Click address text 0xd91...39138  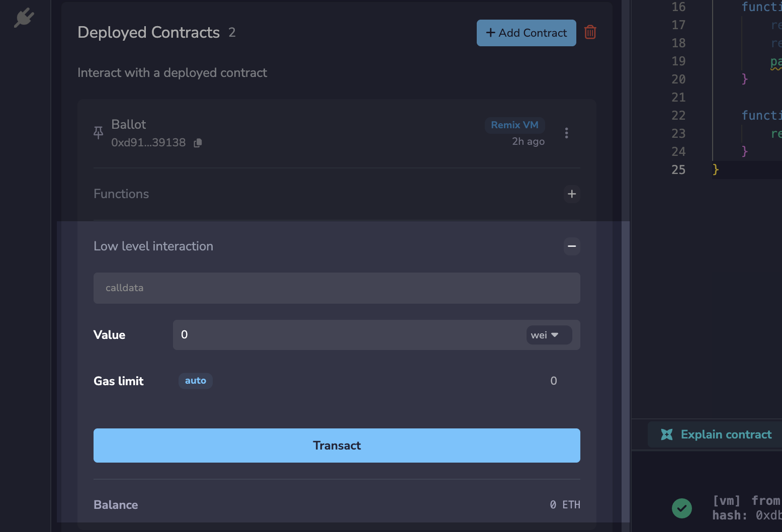[148, 143]
